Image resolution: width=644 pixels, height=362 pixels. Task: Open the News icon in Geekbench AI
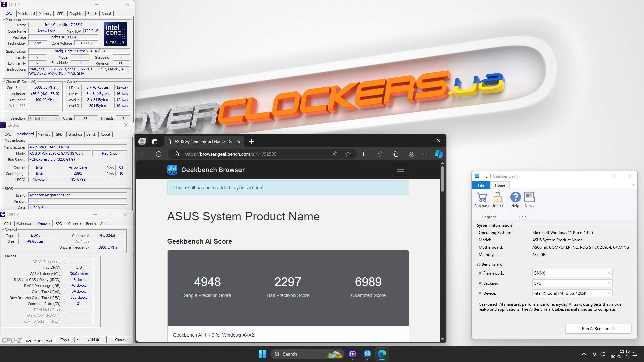tap(529, 197)
